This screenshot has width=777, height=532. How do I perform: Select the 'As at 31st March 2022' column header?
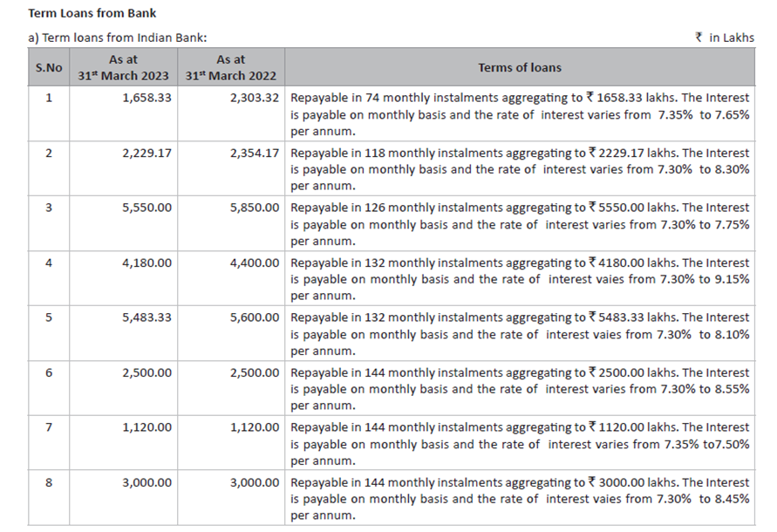230,67
